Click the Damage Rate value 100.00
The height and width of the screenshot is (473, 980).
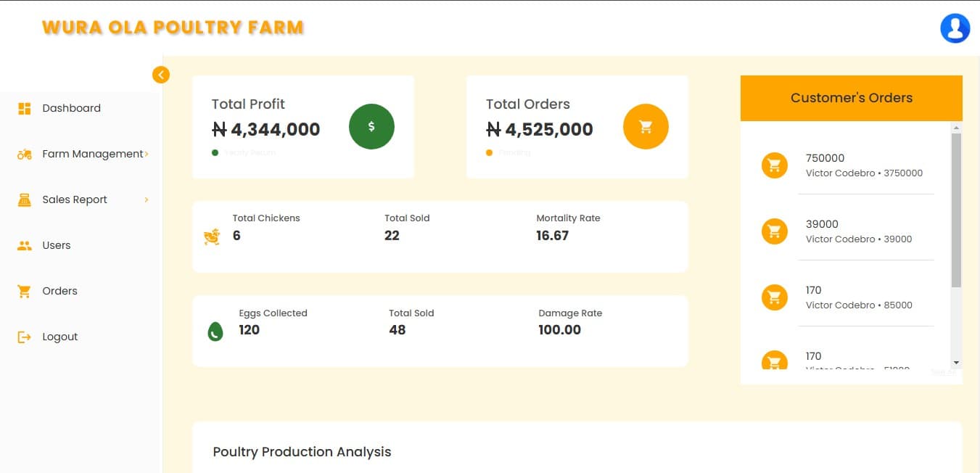click(x=560, y=330)
